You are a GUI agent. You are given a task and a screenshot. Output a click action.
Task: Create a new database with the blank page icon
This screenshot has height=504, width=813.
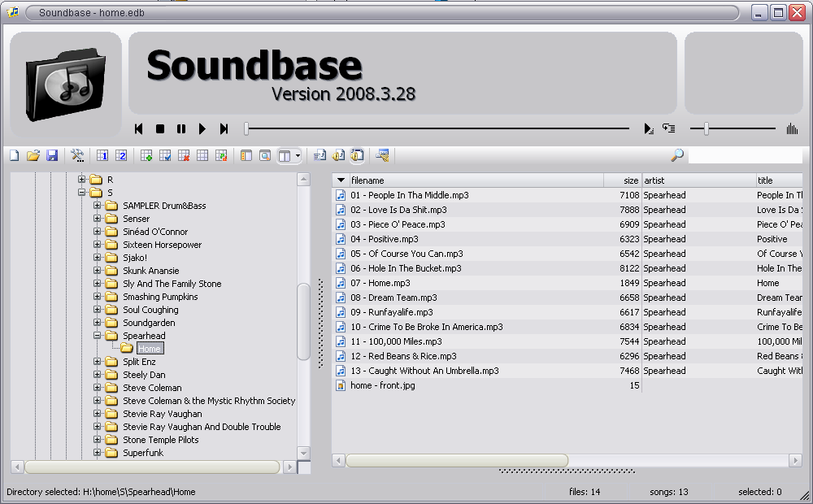[x=15, y=155]
